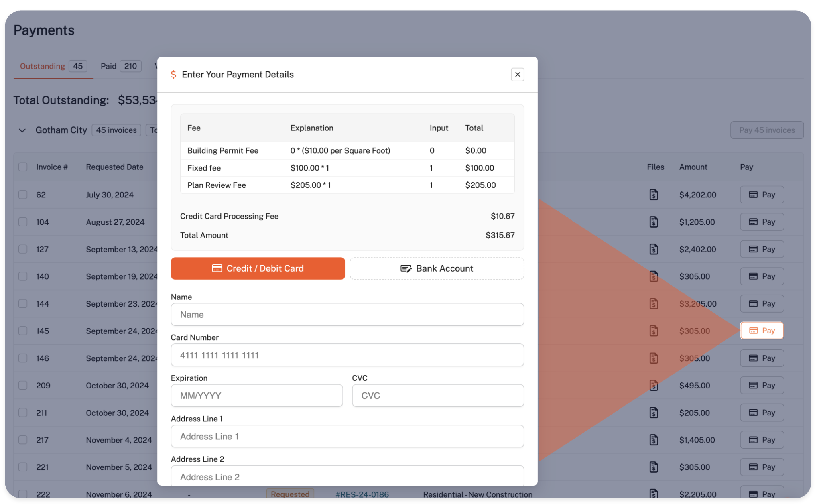The height and width of the screenshot is (504, 817).
Task: Focus the Expiration MM/YYYY field
Action: pyautogui.click(x=256, y=396)
